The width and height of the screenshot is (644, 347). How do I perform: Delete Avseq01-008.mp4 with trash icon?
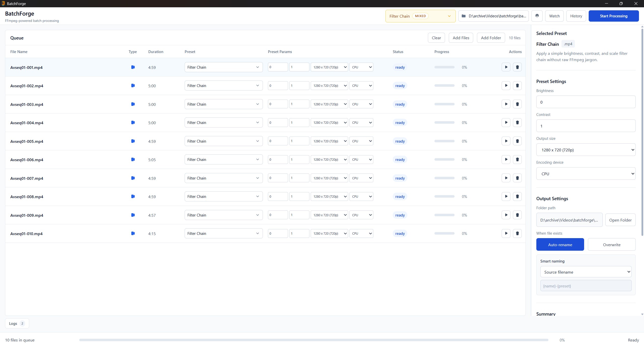click(517, 196)
